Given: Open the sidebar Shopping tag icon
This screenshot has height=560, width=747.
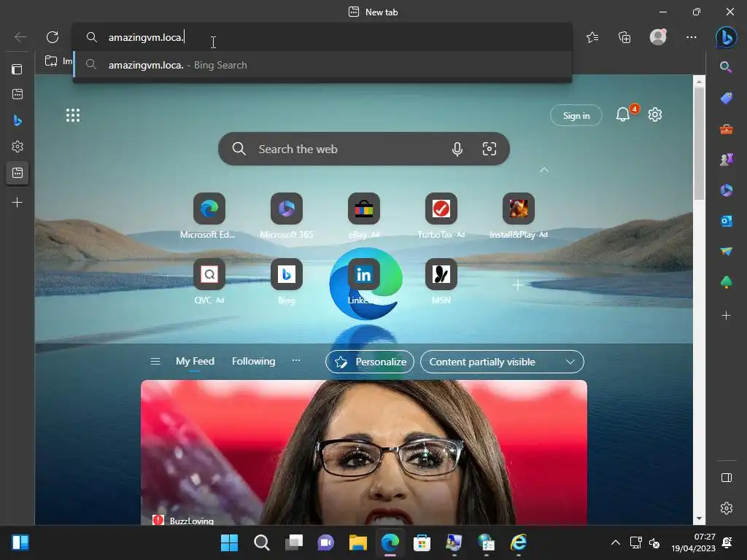Looking at the screenshot, I should coord(726,98).
